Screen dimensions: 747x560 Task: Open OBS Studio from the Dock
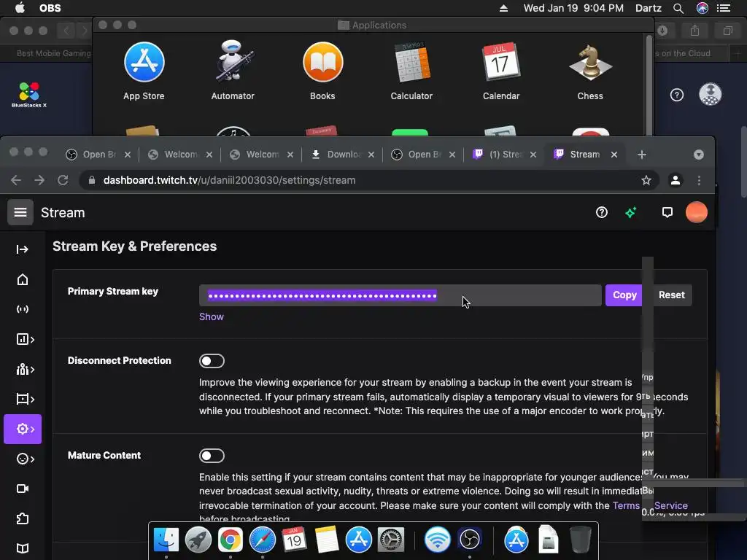469,540
